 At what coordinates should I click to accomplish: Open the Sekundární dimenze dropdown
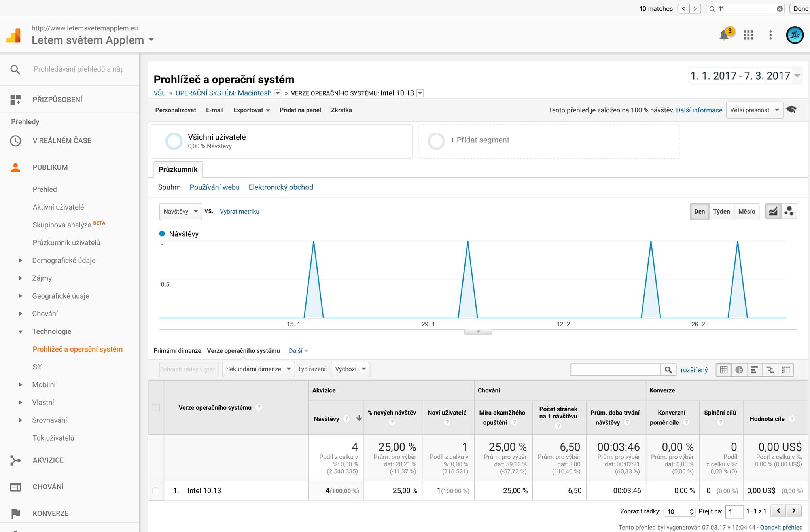[x=258, y=369]
